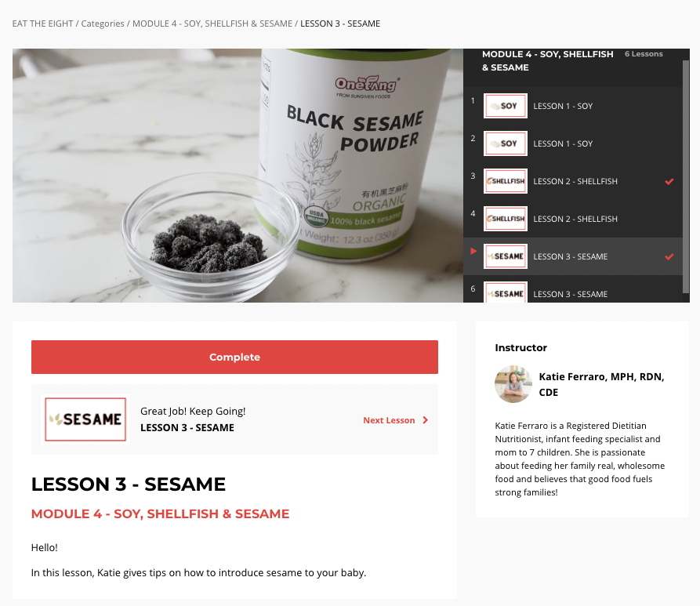This screenshot has width=700, height=606.
Task: Click the black sesame powder video image
Action: (x=238, y=176)
